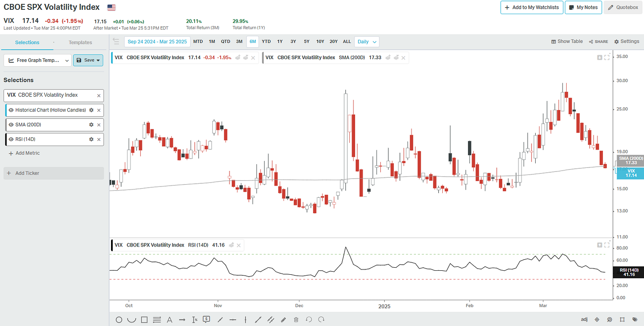Select the percent measure tool
This screenshot has width=644, height=326.
195,320
